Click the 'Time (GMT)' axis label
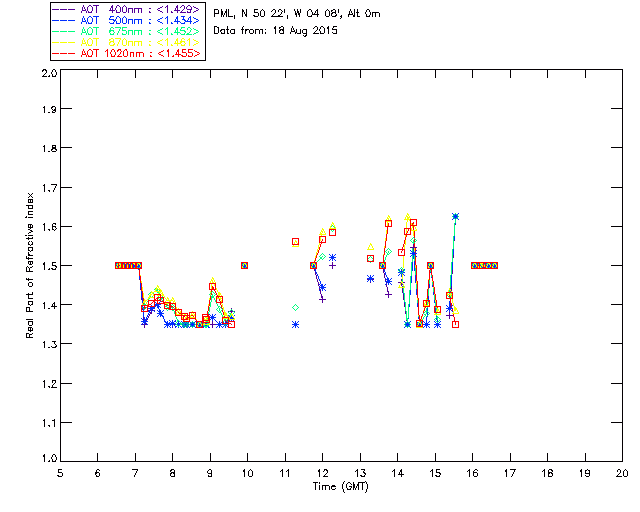The width and height of the screenshot is (640, 512). click(x=340, y=487)
